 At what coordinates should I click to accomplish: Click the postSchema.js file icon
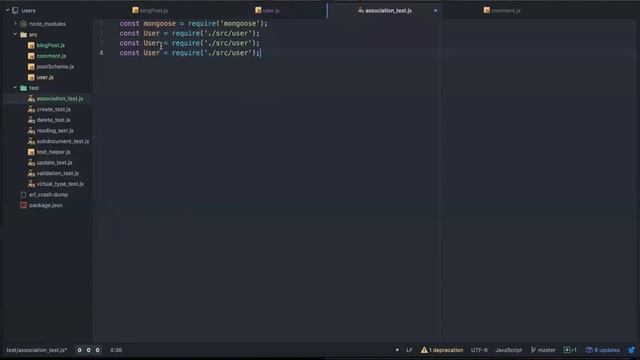tap(31, 67)
